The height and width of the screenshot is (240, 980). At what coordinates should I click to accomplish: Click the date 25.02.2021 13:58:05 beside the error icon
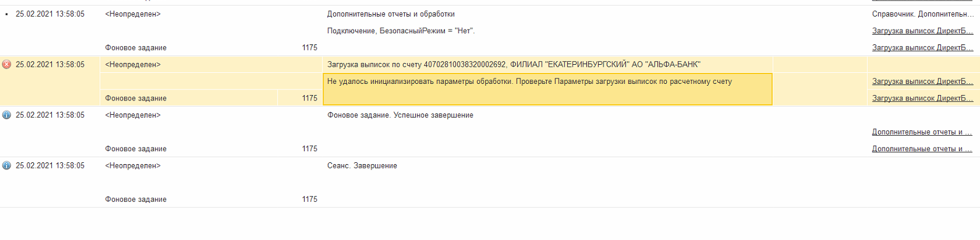click(50, 65)
